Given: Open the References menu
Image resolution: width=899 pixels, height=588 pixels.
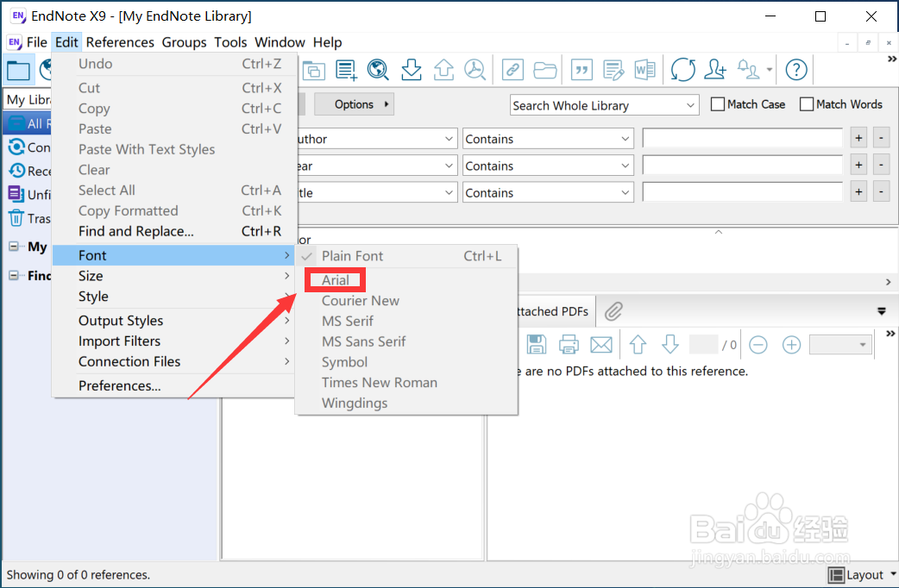Looking at the screenshot, I should pyautogui.click(x=120, y=42).
